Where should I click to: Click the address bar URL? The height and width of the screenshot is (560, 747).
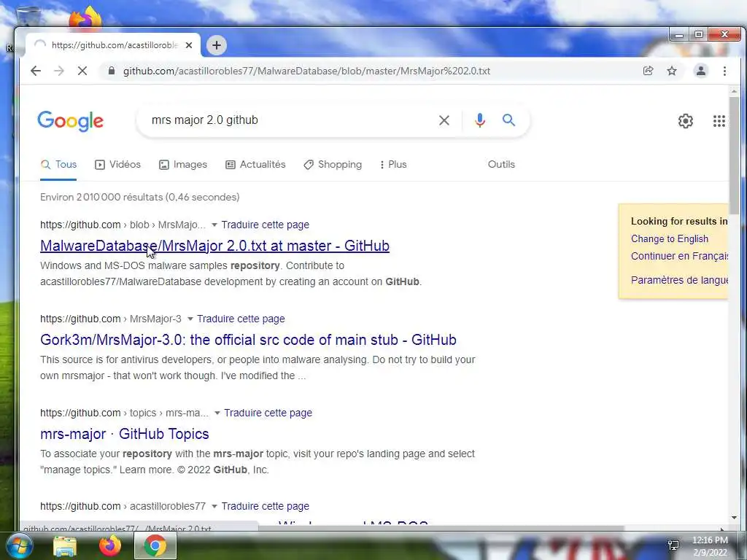(x=306, y=71)
